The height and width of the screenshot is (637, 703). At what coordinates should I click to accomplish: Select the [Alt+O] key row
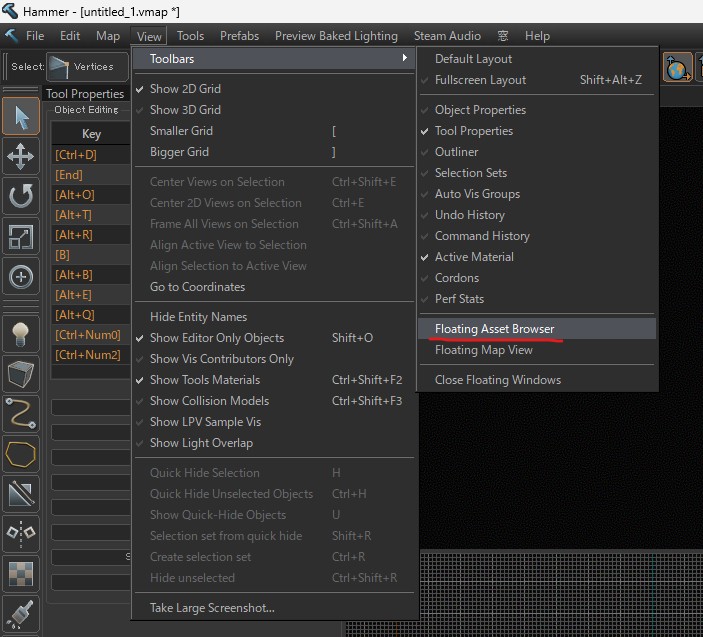tap(91, 195)
